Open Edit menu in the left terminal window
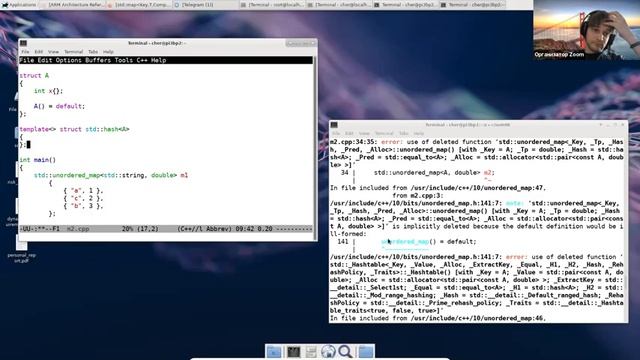The width and height of the screenshot is (640, 360). [39, 52]
